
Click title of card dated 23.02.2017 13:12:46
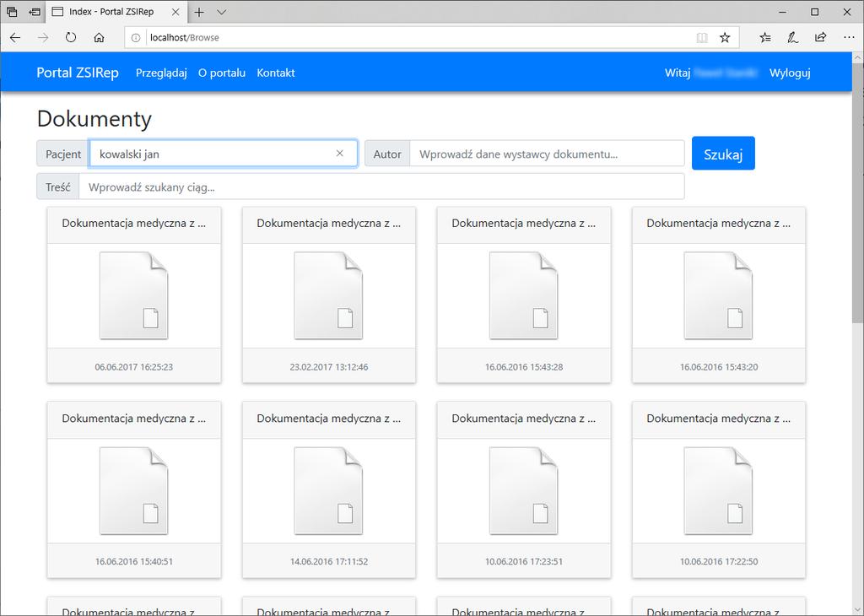(x=329, y=223)
